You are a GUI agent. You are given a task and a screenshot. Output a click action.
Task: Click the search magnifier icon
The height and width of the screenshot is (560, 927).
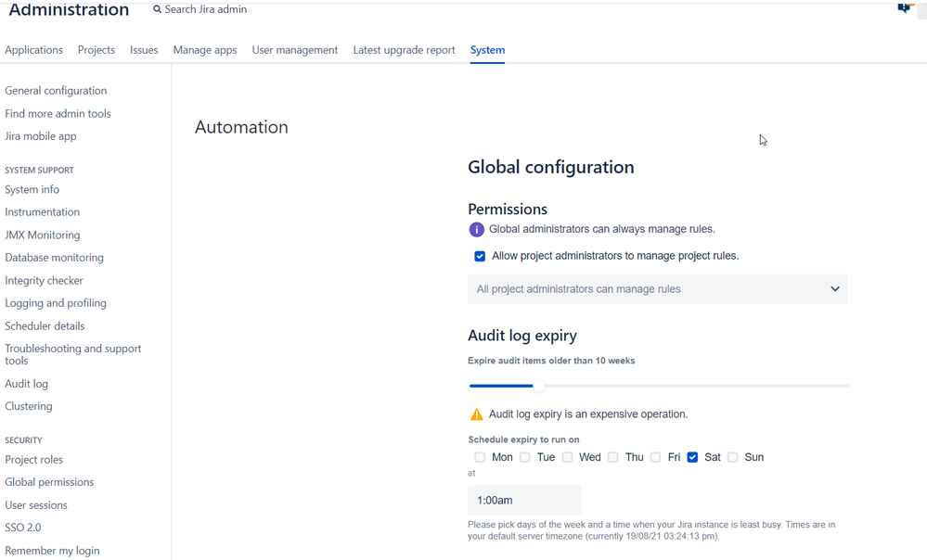coord(157,9)
